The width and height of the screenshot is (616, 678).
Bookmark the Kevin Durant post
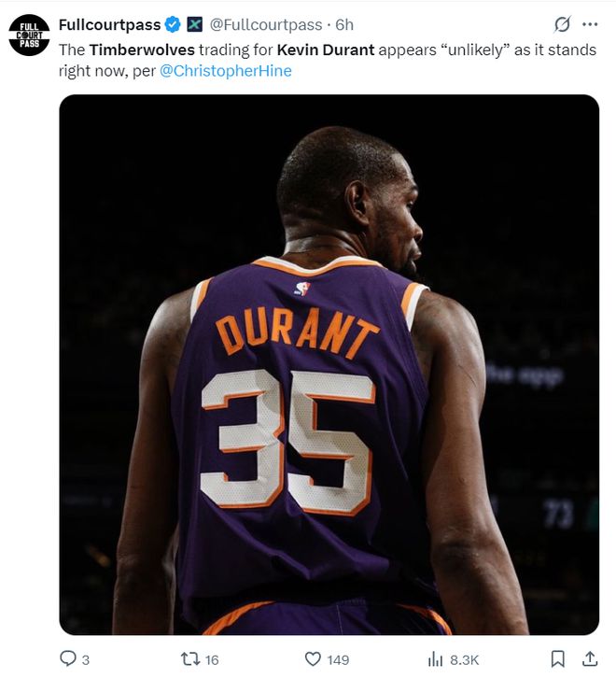(557, 659)
